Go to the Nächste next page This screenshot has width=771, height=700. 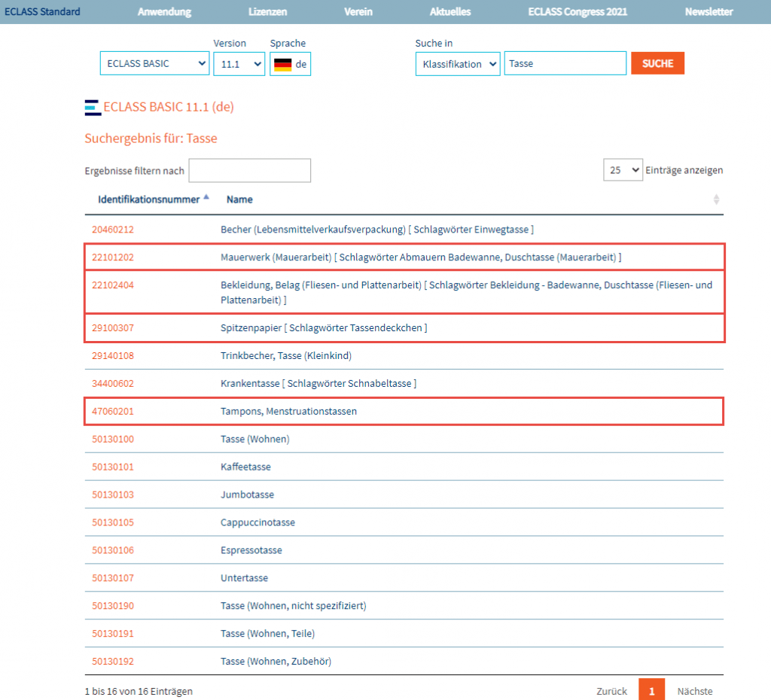coord(695,691)
